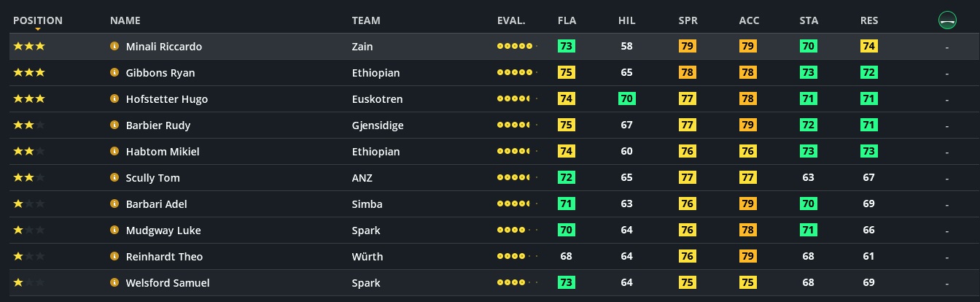Click info icon beside Scully Tom
The height and width of the screenshot is (302, 980).
[114, 177]
